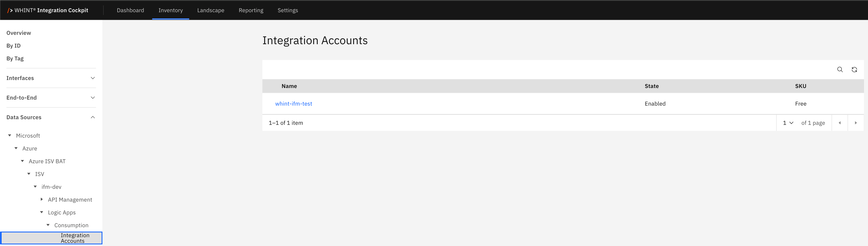Open the By Tag view
Viewport: 868px width, 246px height.
tap(15, 59)
